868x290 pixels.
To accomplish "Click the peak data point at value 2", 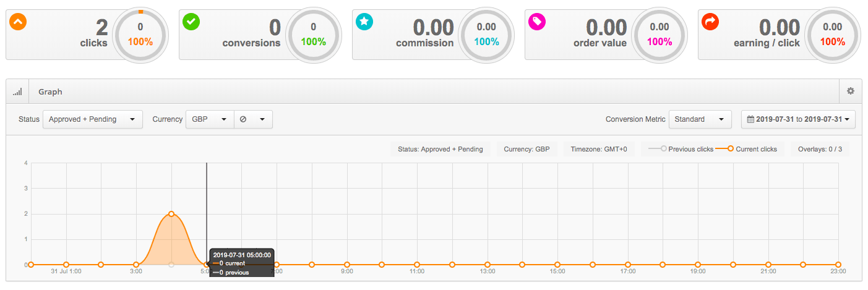I will click(171, 214).
